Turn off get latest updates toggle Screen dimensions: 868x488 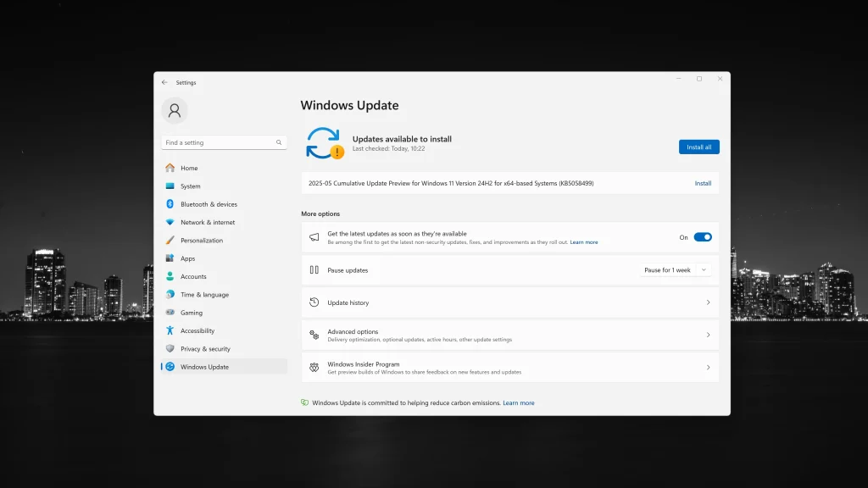(x=703, y=237)
